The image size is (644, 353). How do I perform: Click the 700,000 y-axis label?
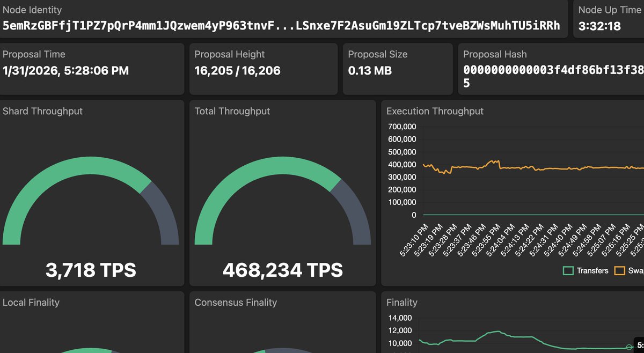coord(401,127)
